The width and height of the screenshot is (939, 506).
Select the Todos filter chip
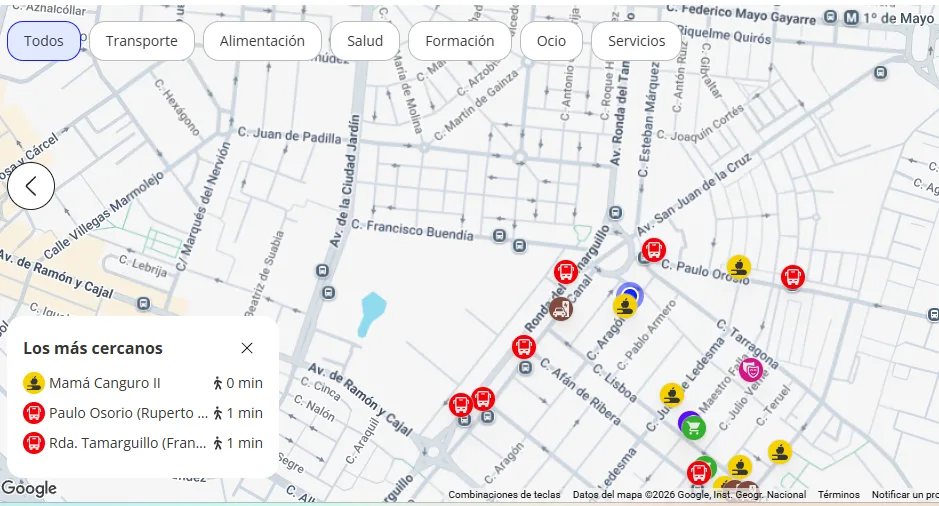[44, 41]
